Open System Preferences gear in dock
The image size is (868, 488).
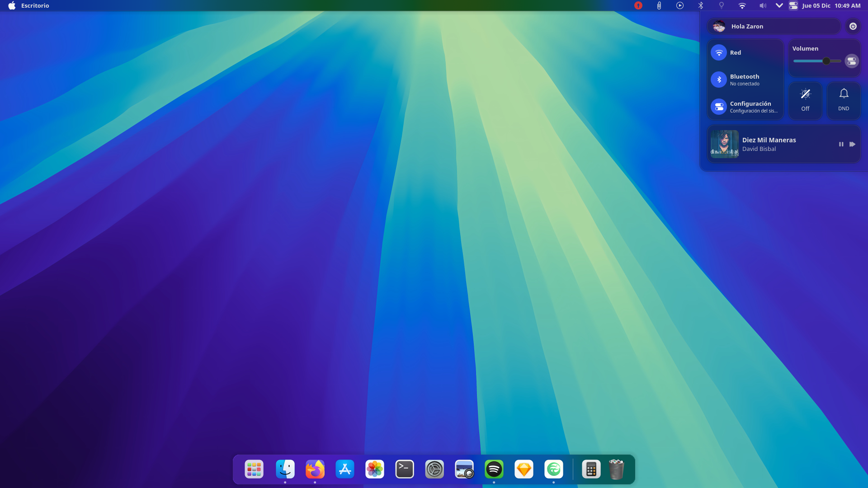tap(434, 469)
